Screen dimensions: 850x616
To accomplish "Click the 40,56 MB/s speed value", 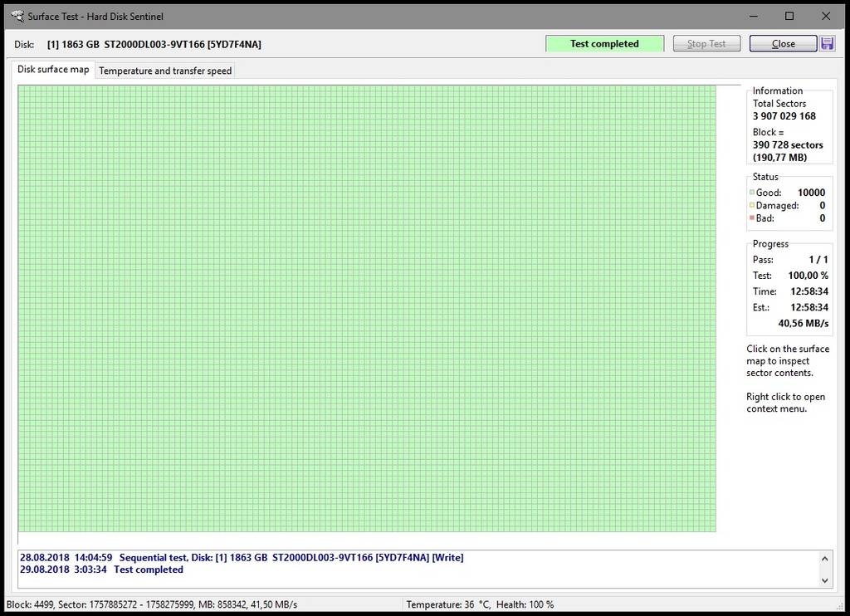I will [x=804, y=323].
